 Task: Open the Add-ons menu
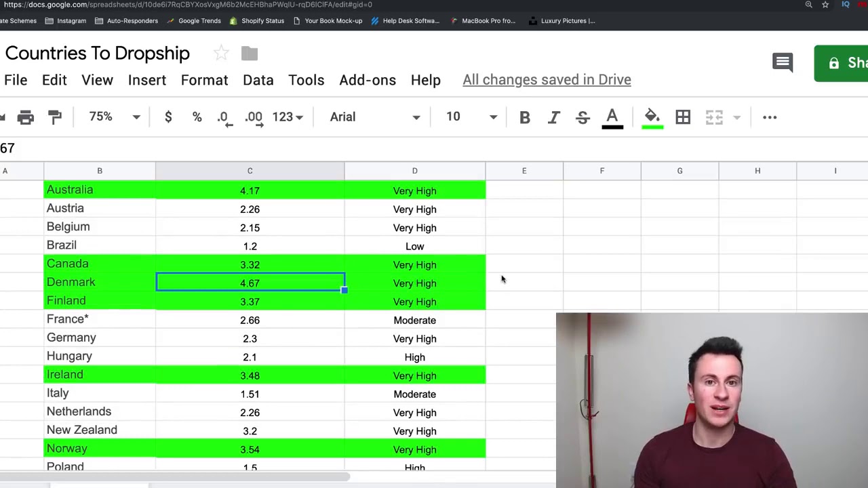[x=368, y=80]
